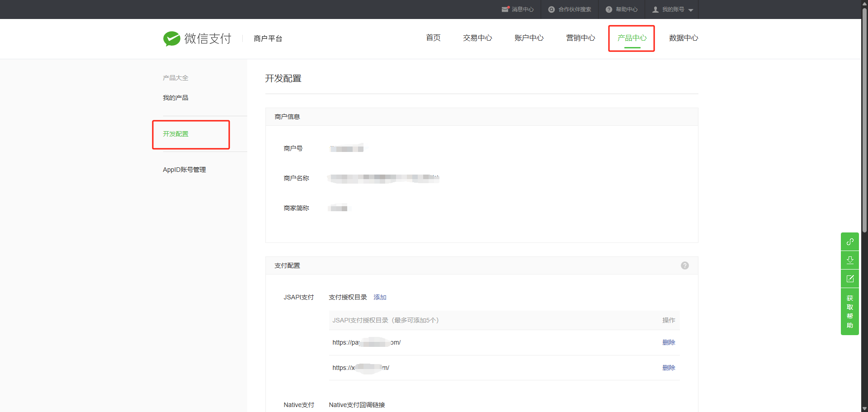The image size is (868, 412).
Task: Click the edit/feedback icon in floating sidebar
Action: pyautogui.click(x=849, y=279)
